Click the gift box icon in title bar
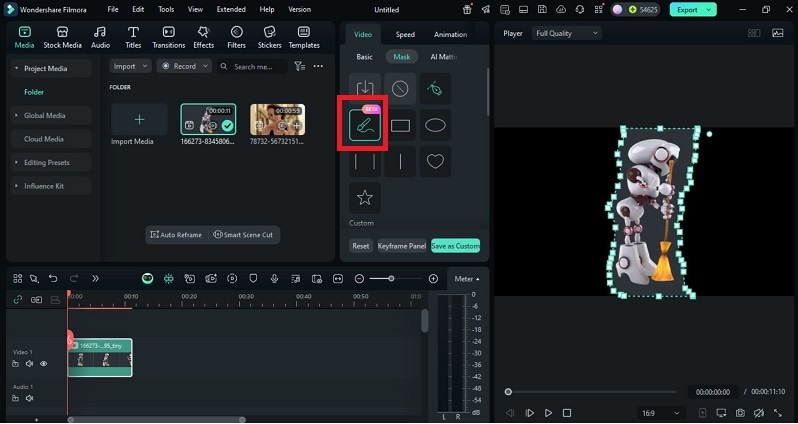The height and width of the screenshot is (424, 798). 467,10
